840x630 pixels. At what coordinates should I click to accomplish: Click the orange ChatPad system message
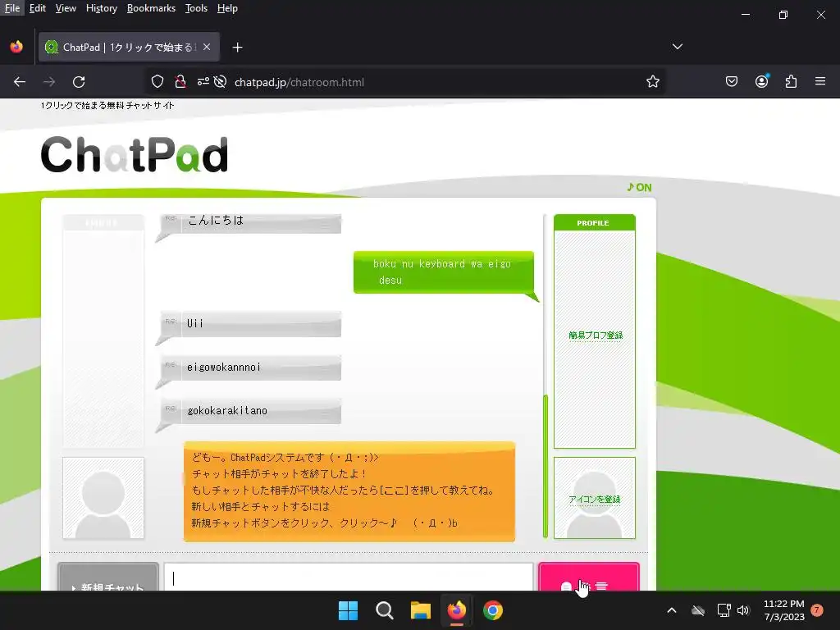coord(349,491)
